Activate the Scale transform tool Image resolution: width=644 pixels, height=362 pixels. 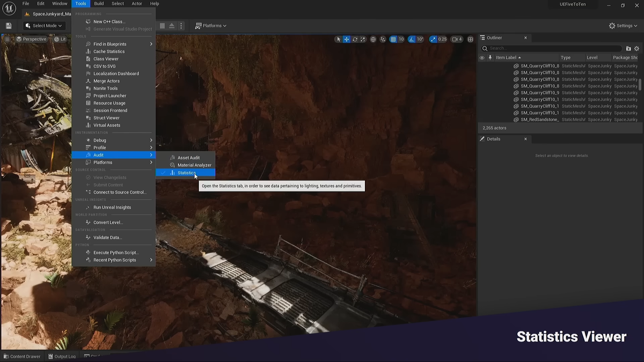tap(363, 39)
